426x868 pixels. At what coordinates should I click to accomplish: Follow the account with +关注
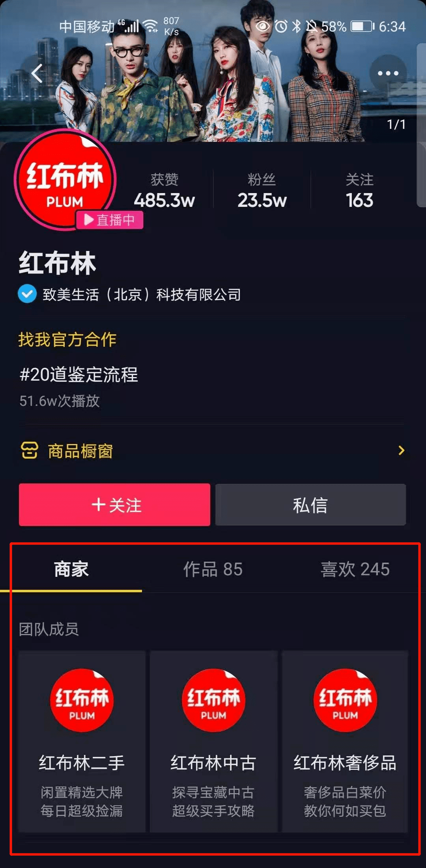(x=114, y=505)
